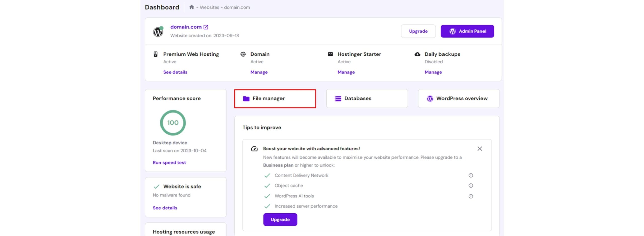644x236 pixels.
Task: Dismiss the Boost your website tip
Action: (480, 149)
